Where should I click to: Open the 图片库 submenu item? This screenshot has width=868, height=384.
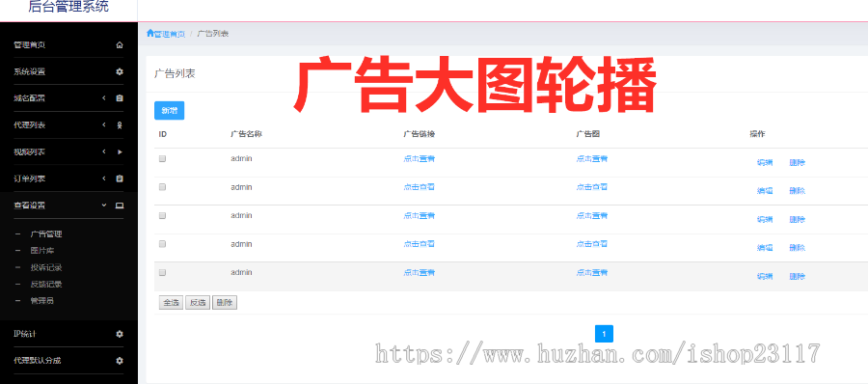[42, 251]
